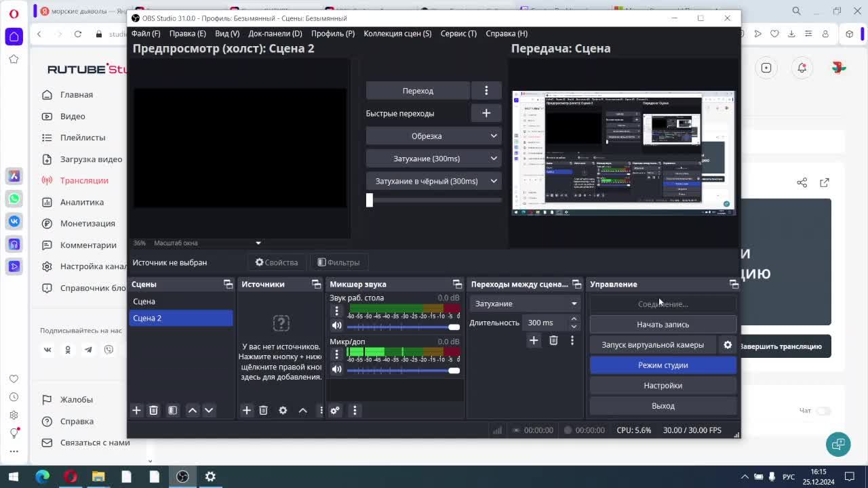Image resolution: width=868 pixels, height=488 pixels.
Task: Undock the Sources panel
Action: click(x=316, y=284)
